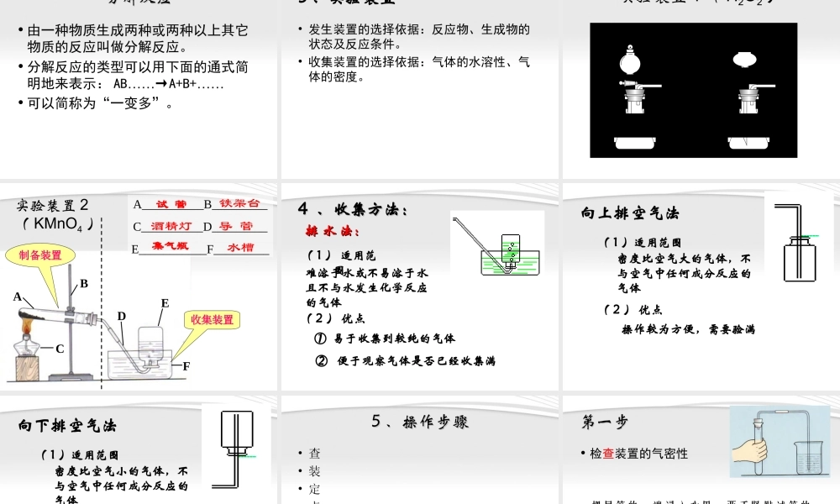Click the red answer 铁架台
The width and height of the screenshot is (840, 504).
pos(239,203)
